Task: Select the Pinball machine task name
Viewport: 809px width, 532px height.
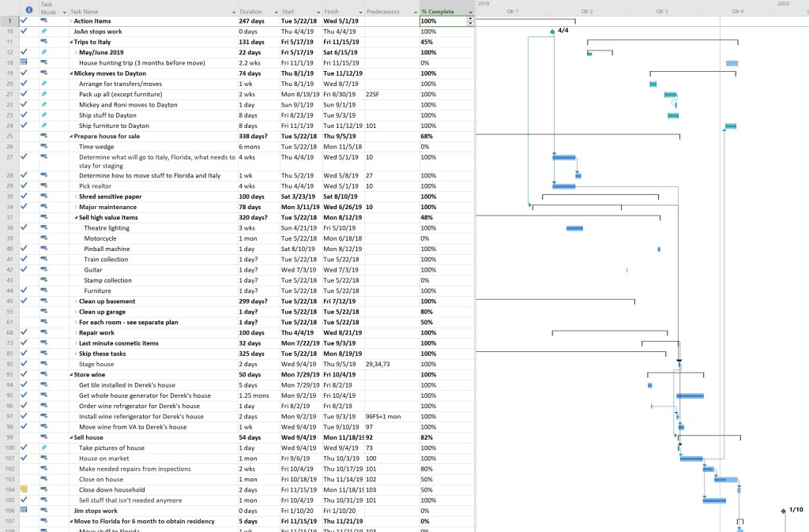Action: pyautogui.click(x=105, y=249)
